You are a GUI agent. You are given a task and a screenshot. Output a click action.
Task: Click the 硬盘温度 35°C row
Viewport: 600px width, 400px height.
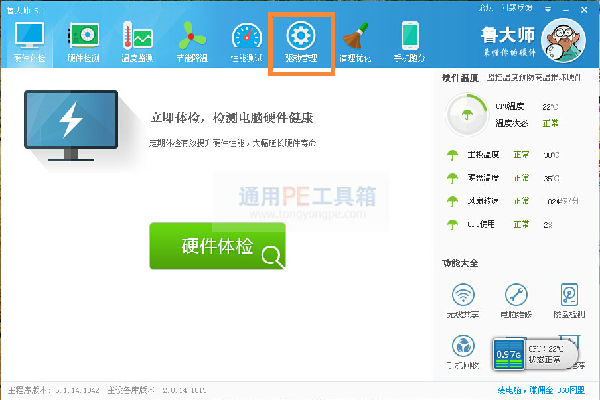pyautogui.click(x=503, y=178)
